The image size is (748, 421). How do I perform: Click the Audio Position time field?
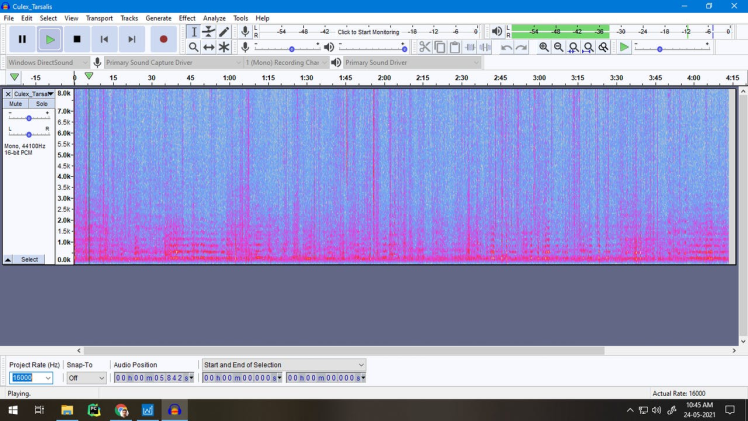click(x=154, y=378)
